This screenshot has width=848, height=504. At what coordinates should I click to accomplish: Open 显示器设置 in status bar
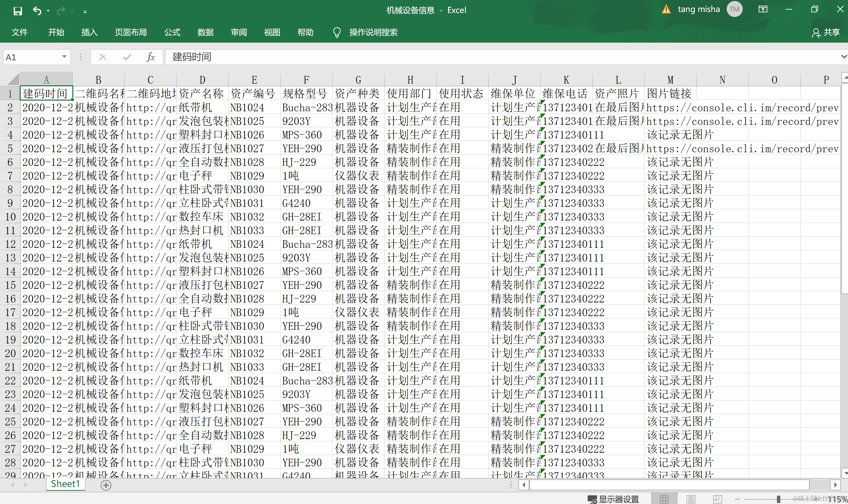click(614, 499)
